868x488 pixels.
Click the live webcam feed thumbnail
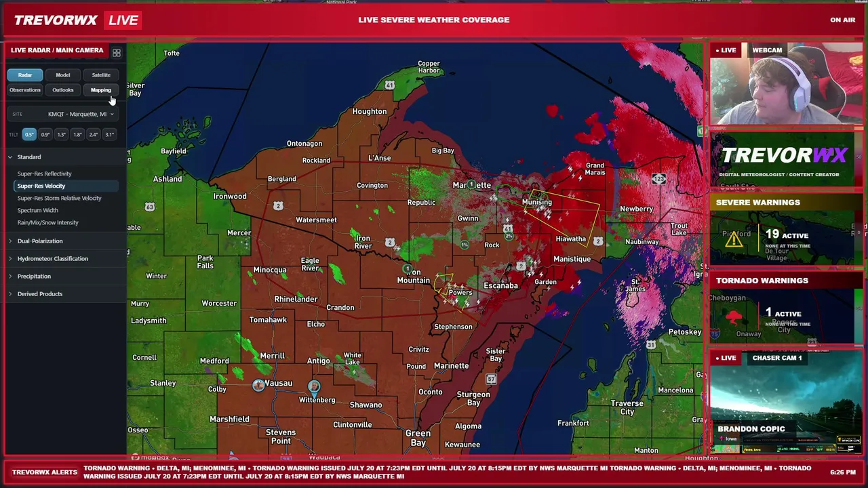(786, 84)
